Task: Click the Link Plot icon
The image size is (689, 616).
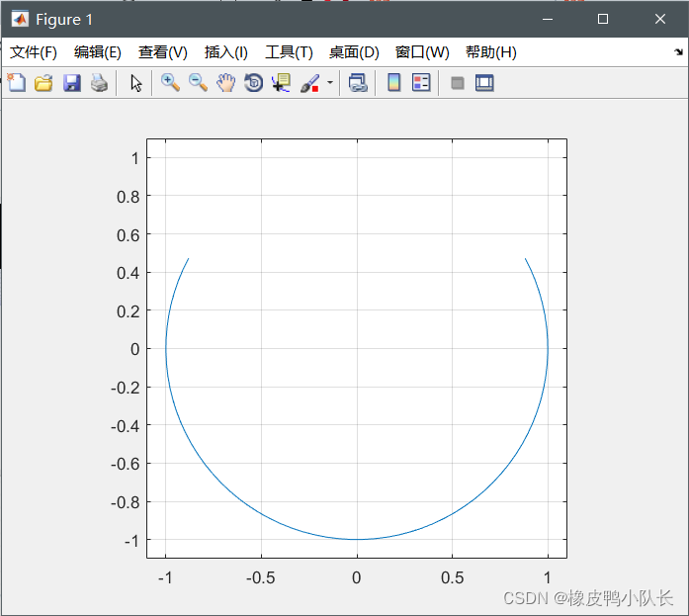Action: point(358,83)
